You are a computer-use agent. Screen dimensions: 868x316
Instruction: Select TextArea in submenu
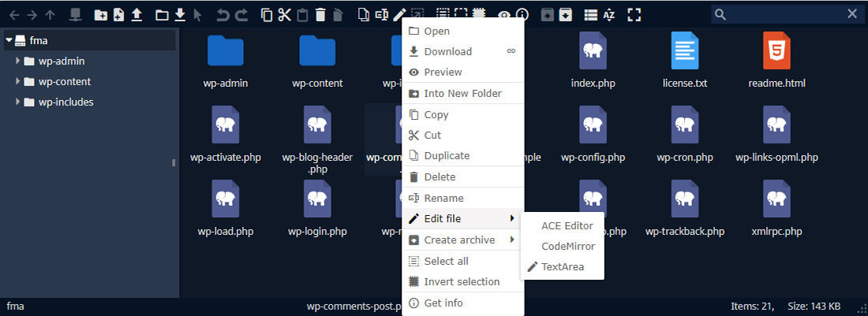tap(563, 267)
